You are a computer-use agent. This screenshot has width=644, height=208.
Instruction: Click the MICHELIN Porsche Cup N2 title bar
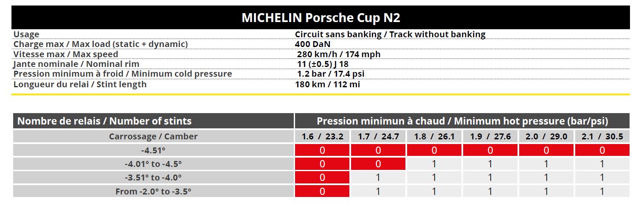tap(321, 18)
